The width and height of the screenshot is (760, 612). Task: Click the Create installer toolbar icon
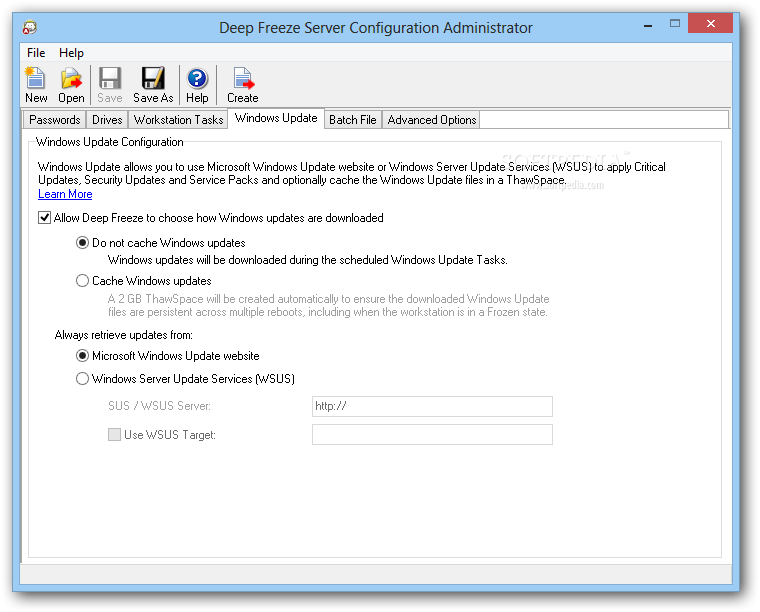(243, 85)
